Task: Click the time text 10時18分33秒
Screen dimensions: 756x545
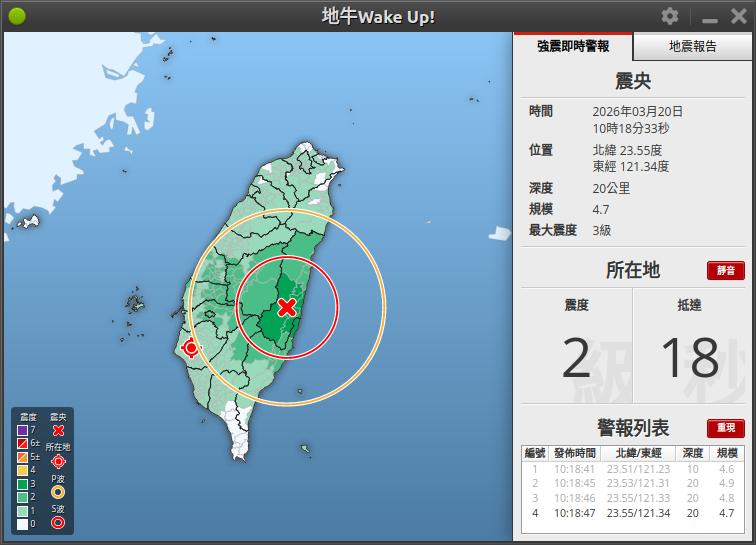Action: click(x=631, y=128)
